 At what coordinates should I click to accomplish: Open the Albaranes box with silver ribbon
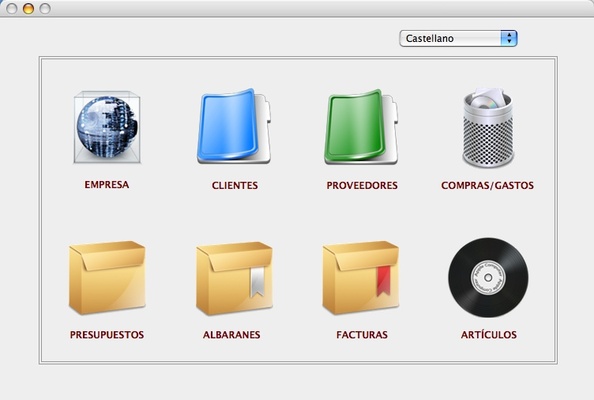234,279
